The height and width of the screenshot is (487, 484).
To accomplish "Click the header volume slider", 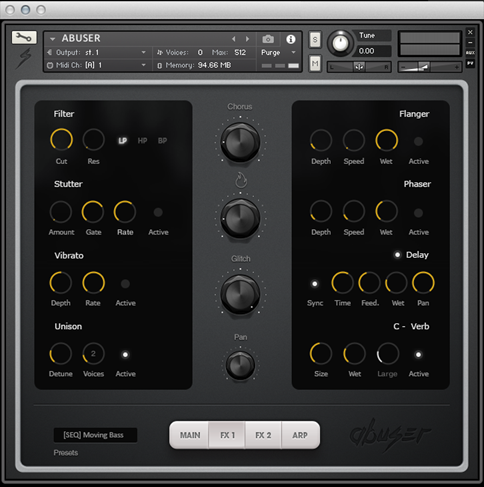I will pos(430,67).
